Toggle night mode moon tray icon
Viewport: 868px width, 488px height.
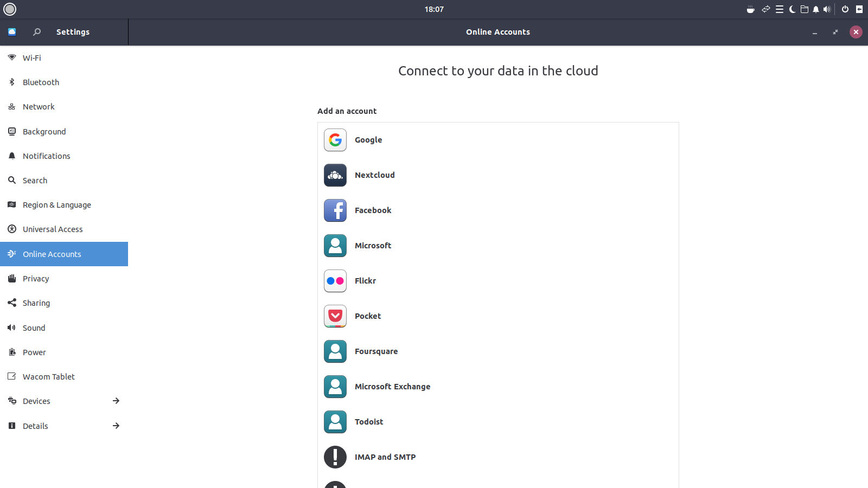tap(792, 9)
